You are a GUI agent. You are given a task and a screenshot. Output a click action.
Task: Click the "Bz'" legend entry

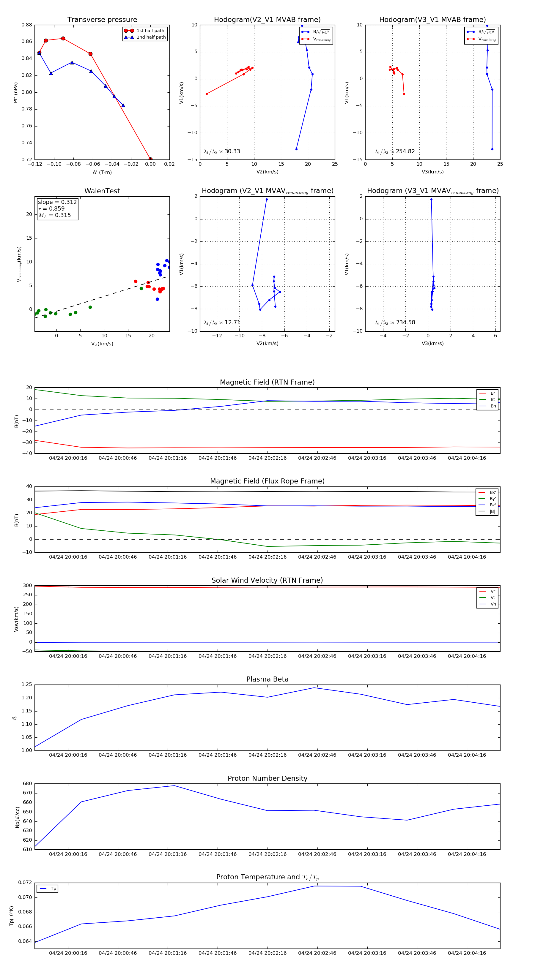pyautogui.click(x=487, y=505)
